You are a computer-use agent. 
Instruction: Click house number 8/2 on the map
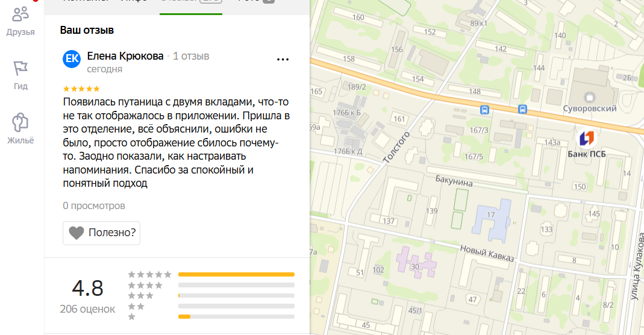[x=608, y=305]
